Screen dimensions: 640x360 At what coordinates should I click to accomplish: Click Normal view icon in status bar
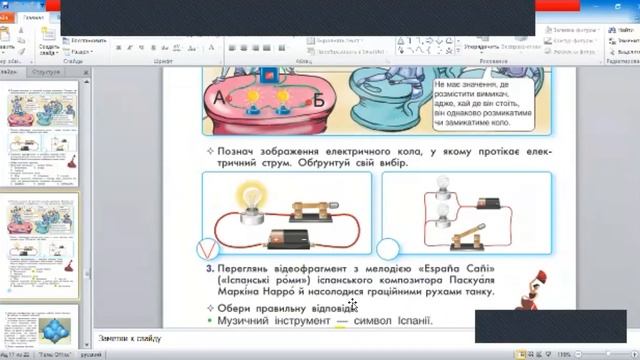521,355
